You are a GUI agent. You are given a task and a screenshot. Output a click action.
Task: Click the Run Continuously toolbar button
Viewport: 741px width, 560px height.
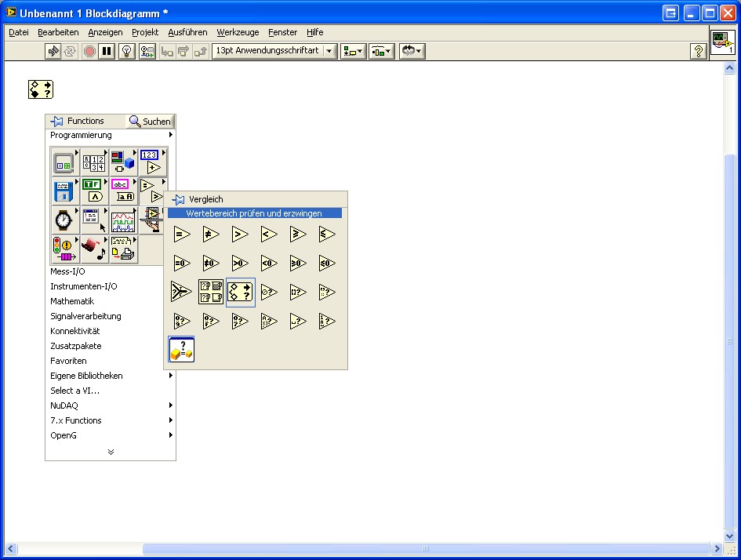coord(71,51)
